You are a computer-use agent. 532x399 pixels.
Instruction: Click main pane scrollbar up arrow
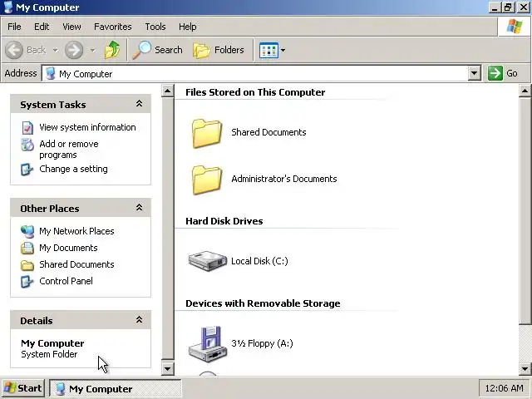click(x=525, y=91)
